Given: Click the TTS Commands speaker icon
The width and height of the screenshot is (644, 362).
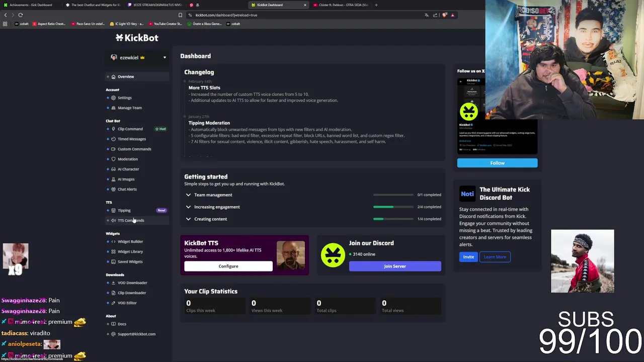Looking at the screenshot, I should [x=113, y=221].
